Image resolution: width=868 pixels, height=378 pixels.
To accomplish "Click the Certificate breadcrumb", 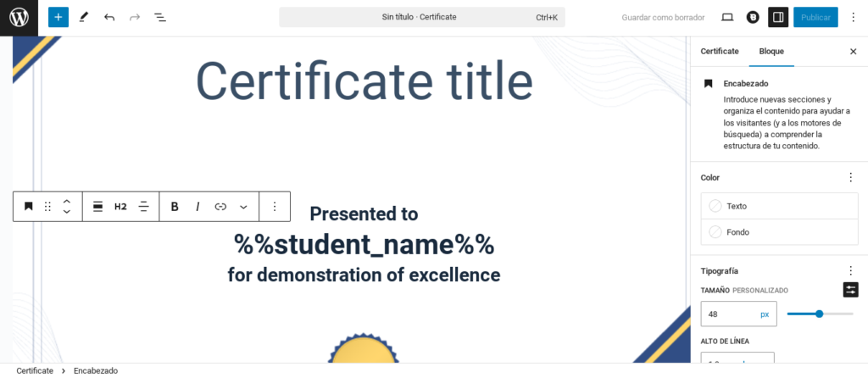I will pos(35,371).
